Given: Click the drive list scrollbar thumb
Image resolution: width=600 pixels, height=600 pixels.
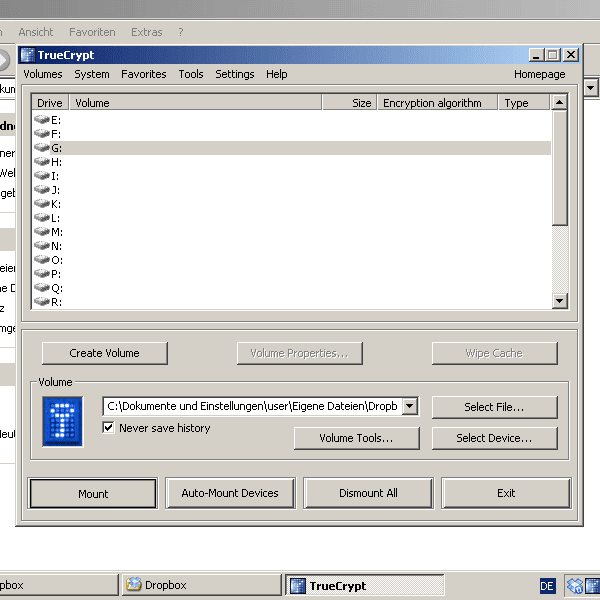Looking at the screenshot, I should (559, 168).
